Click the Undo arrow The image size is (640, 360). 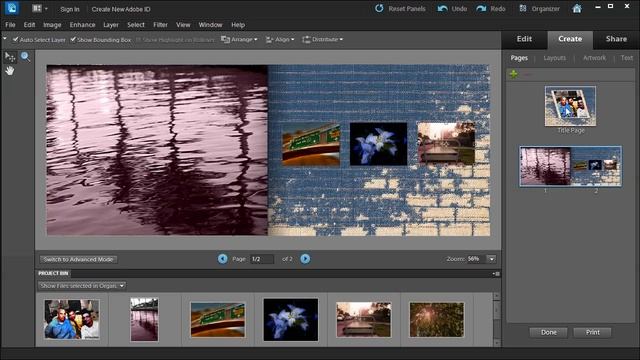(x=442, y=9)
